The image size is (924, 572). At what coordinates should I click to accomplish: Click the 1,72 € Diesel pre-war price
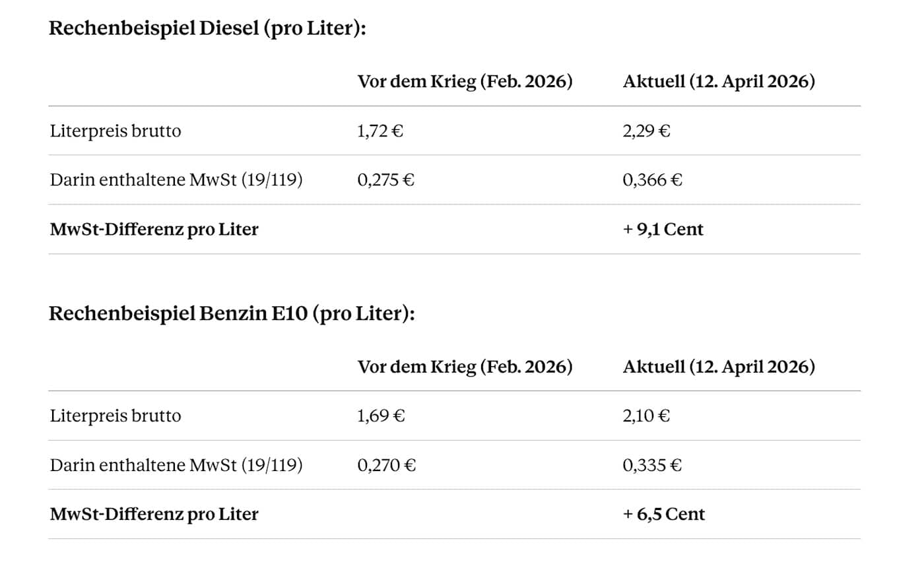pyautogui.click(x=380, y=131)
